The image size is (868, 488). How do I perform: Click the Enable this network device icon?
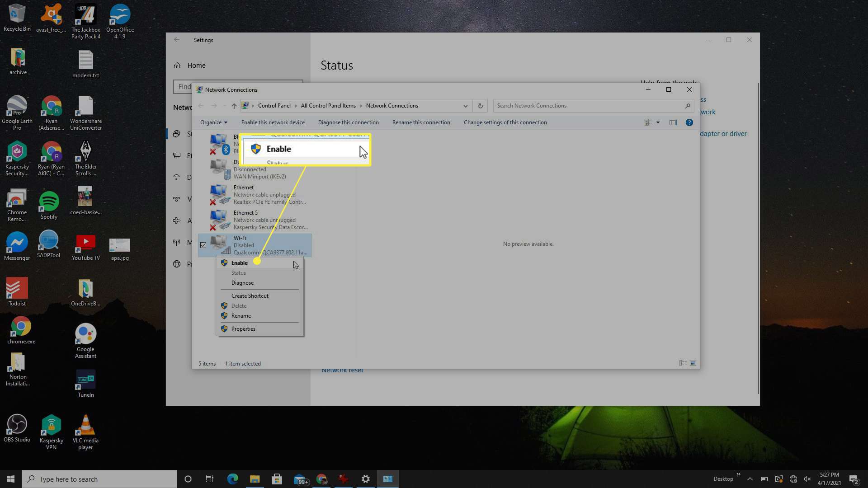tap(272, 122)
